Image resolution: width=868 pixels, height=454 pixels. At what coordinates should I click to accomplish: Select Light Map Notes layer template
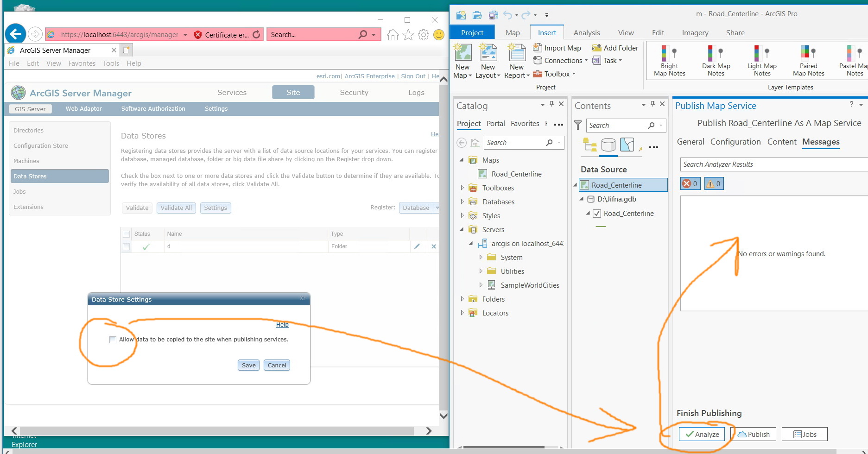(762, 61)
